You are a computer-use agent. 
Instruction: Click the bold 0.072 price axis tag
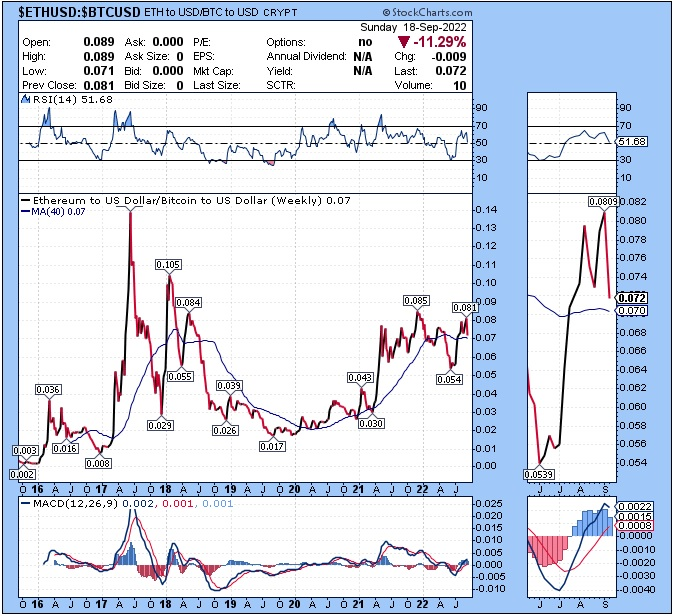[632, 298]
